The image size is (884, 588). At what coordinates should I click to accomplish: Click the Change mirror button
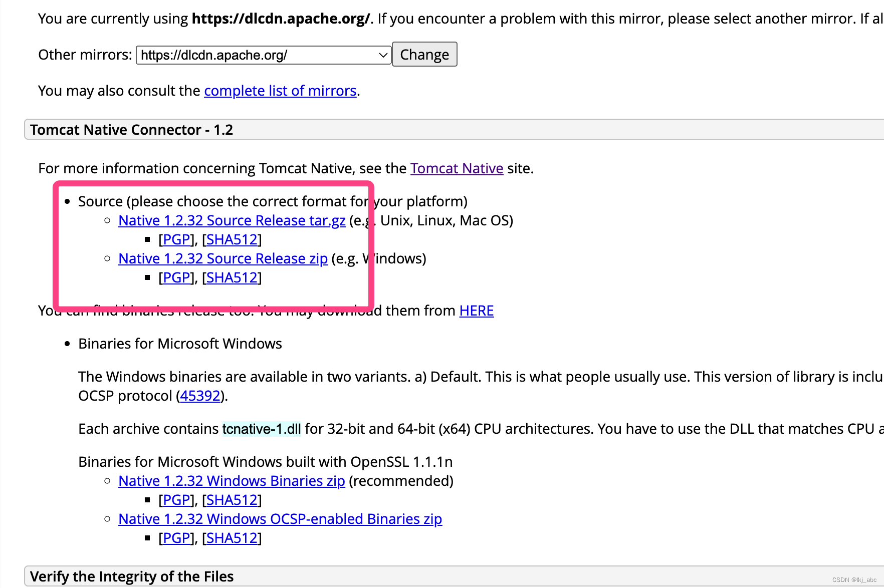(x=424, y=54)
